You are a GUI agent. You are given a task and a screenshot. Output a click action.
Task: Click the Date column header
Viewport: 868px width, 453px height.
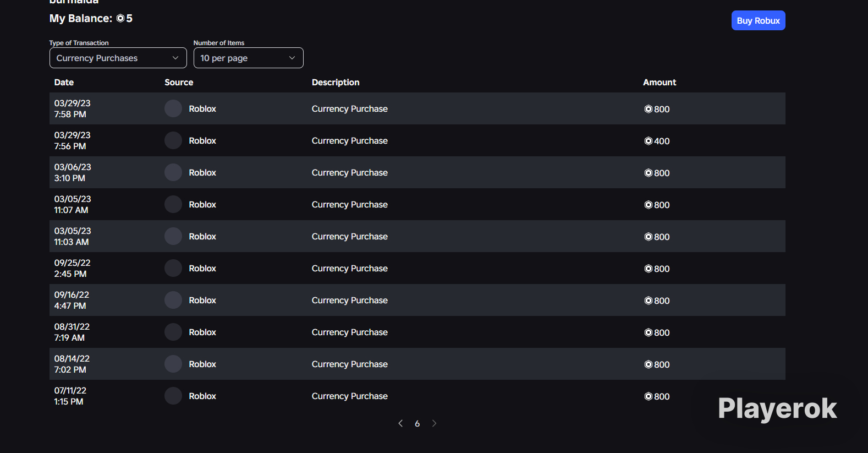pyautogui.click(x=64, y=82)
